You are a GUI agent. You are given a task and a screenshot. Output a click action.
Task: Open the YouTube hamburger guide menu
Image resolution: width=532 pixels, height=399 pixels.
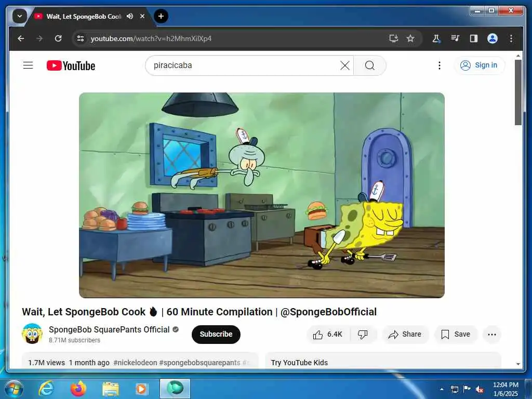pos(28,65)
